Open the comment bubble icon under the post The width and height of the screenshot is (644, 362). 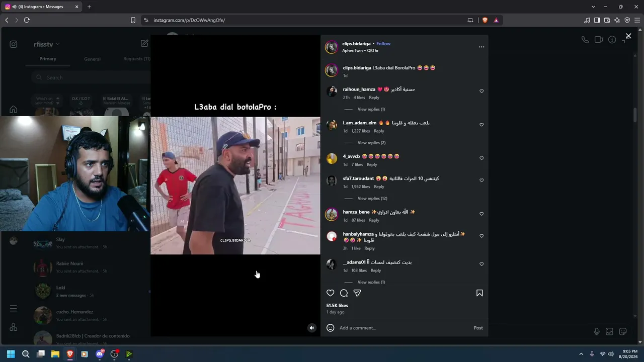pyautogui.click(x=344, y=293)
